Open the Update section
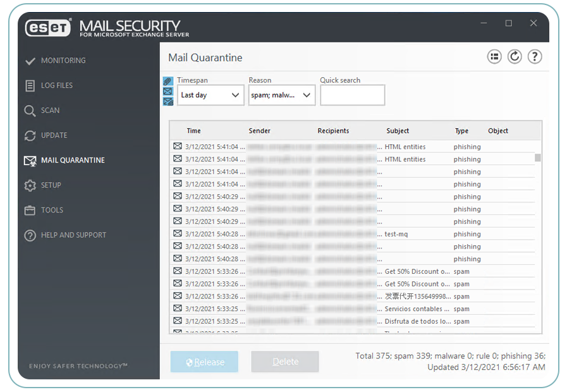Image resolution: width=567 pixels, height=392 pixels. click(x=54, y=135)
